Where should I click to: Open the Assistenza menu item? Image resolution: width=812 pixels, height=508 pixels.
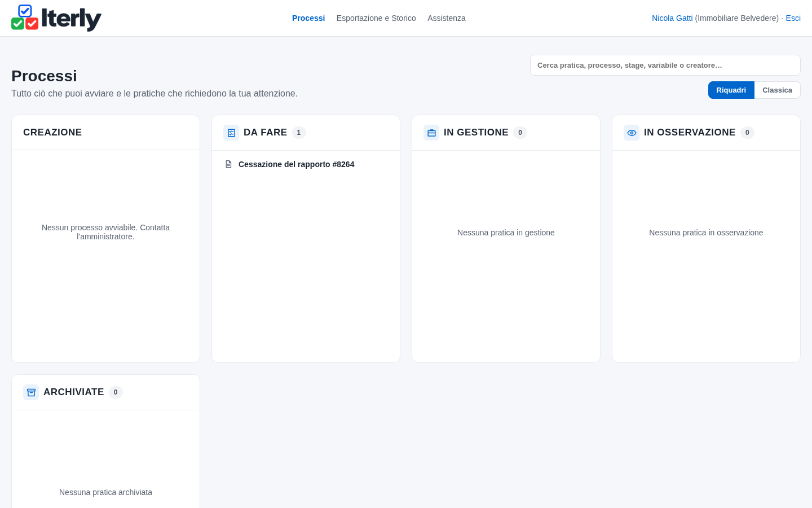click(447, 18)
